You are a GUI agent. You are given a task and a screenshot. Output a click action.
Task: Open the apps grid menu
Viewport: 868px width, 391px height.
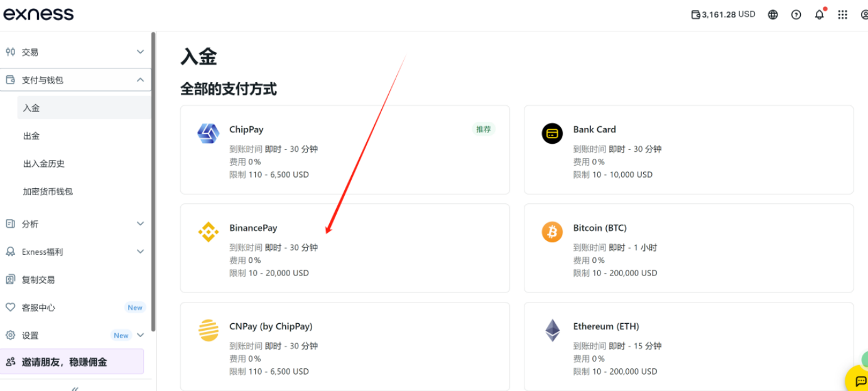click(x=842, y=14)
